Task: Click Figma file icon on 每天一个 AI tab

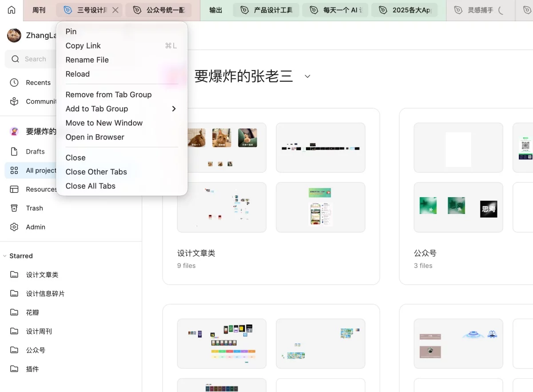Action: click(314, 10)
